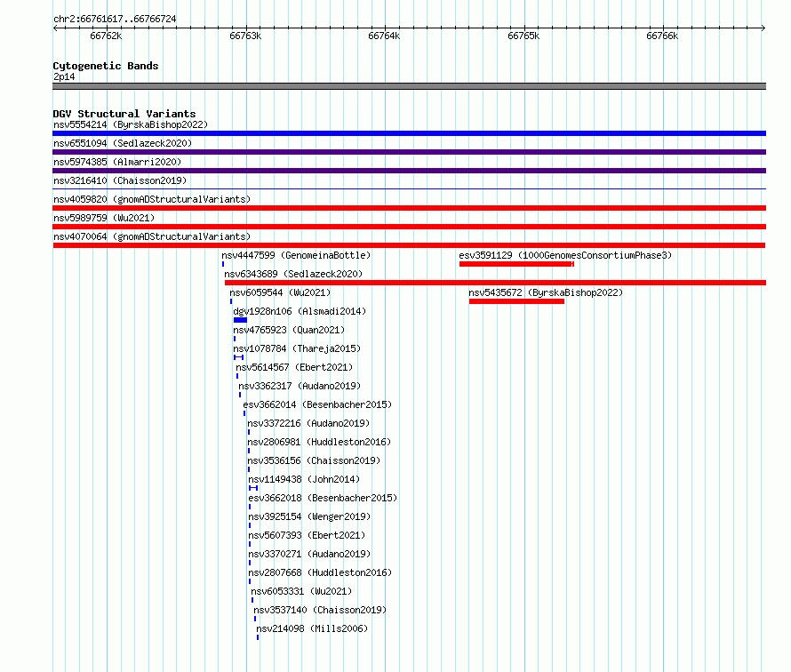This screenshot has height=672, width=791.
Task: Click the esv3662014 (Besenbacher2015) label
Action: coord(317,404)
